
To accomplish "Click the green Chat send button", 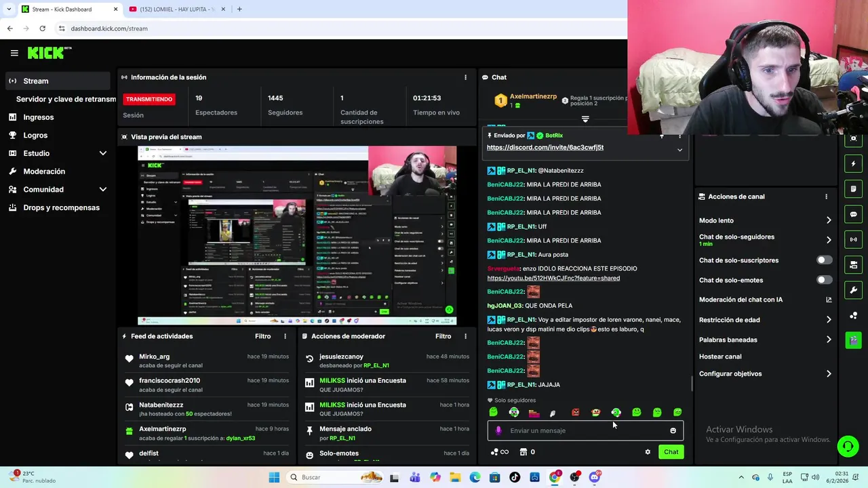I will (x=671, y=452).
